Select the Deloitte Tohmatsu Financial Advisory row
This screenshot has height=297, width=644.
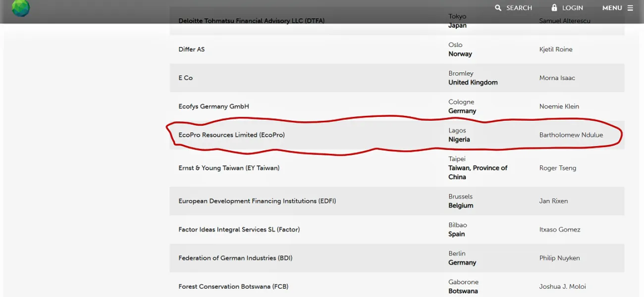(x=252, y=20)
